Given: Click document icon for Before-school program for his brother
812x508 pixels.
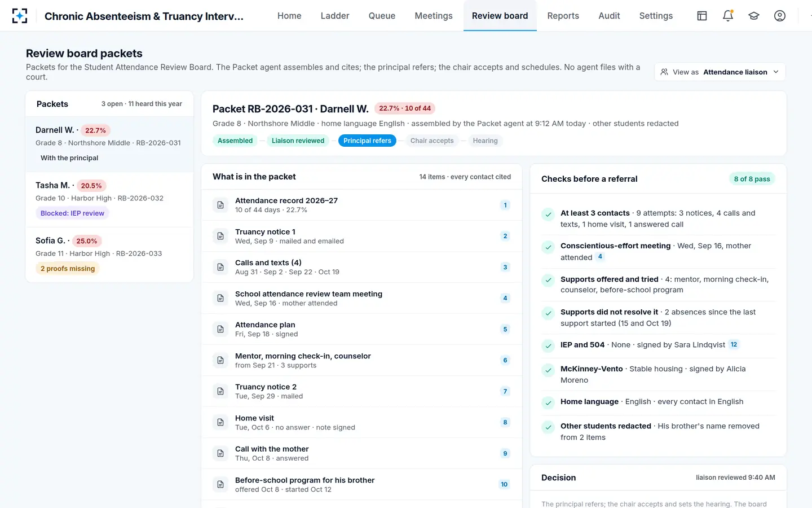Looking at the screenshot, I should [220, 484].
